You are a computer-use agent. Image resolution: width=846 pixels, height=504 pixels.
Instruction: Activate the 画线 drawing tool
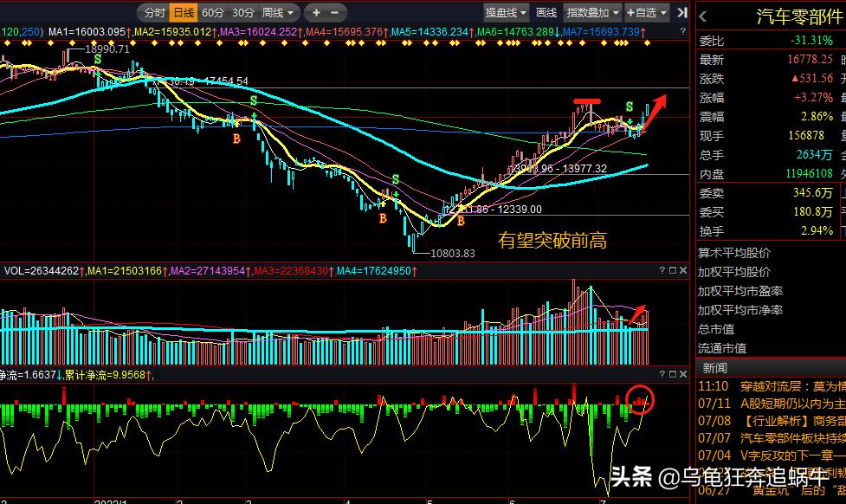tap(546, 12)
